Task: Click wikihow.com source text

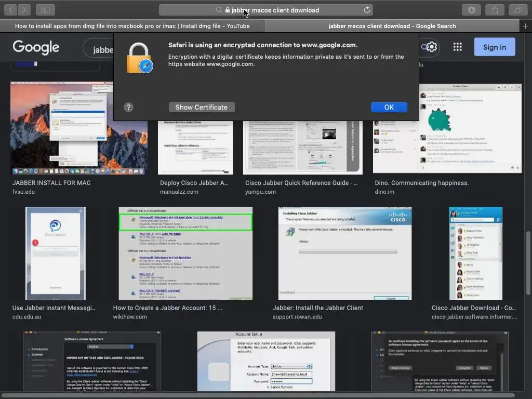Action: click(x=130, y=317)
